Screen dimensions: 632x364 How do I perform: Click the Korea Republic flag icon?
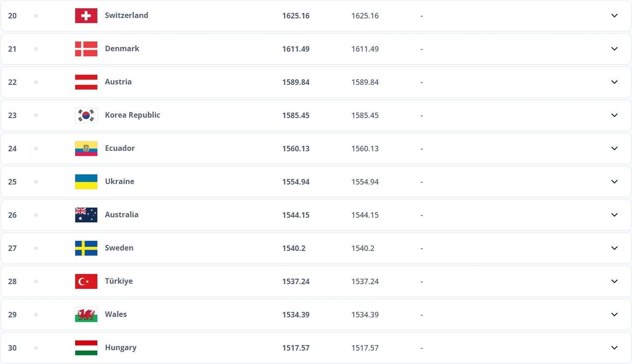click(86, 115)
